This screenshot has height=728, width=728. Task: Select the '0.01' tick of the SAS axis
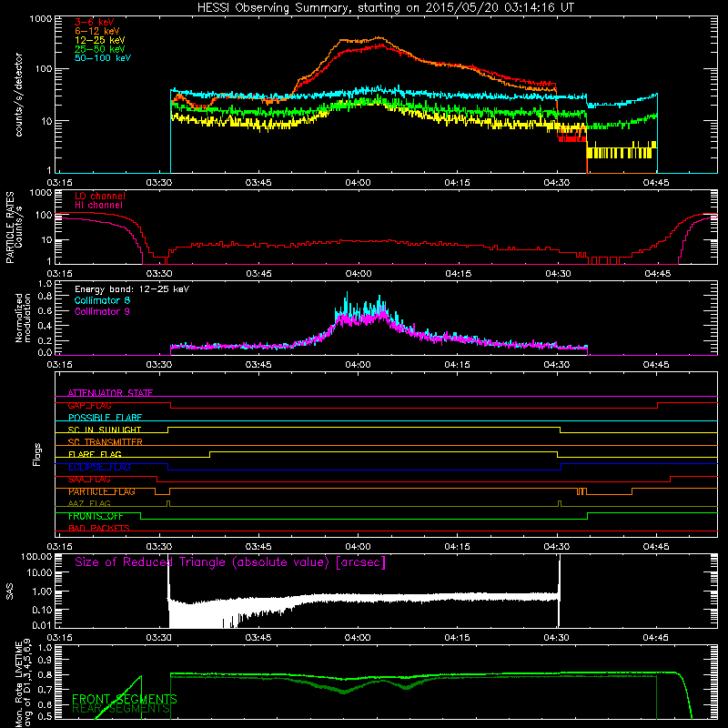coord(41,625)
